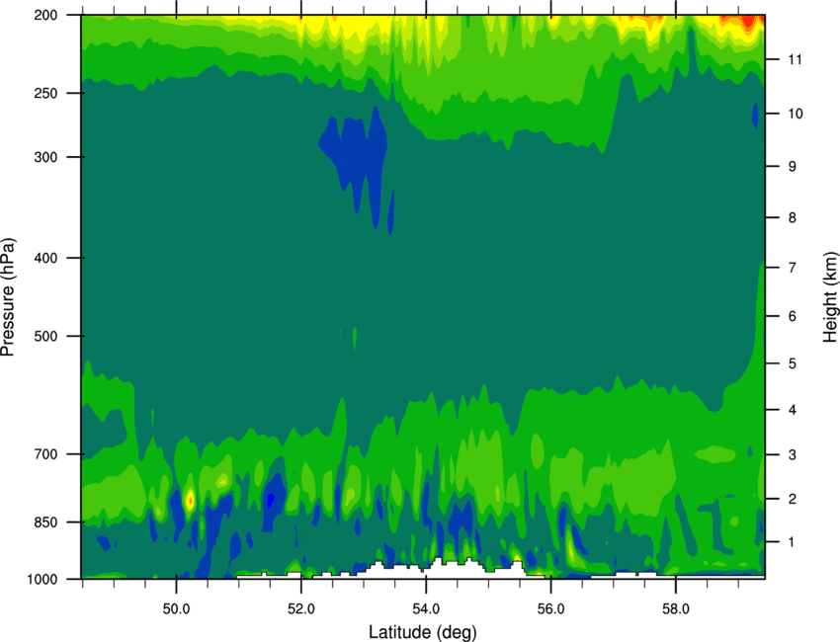Click the 1000 pressure tick label

tap(42, 580)
